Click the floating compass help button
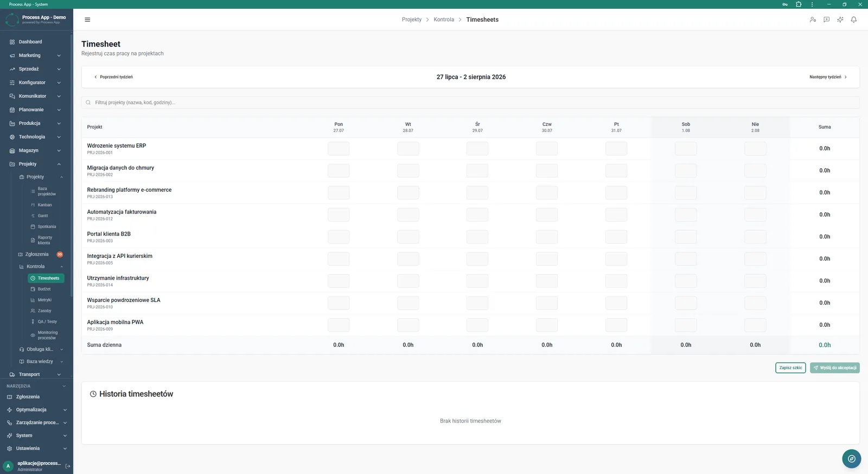Image resolution: width=868 pixels, height=474 pixels. [851, 459]
